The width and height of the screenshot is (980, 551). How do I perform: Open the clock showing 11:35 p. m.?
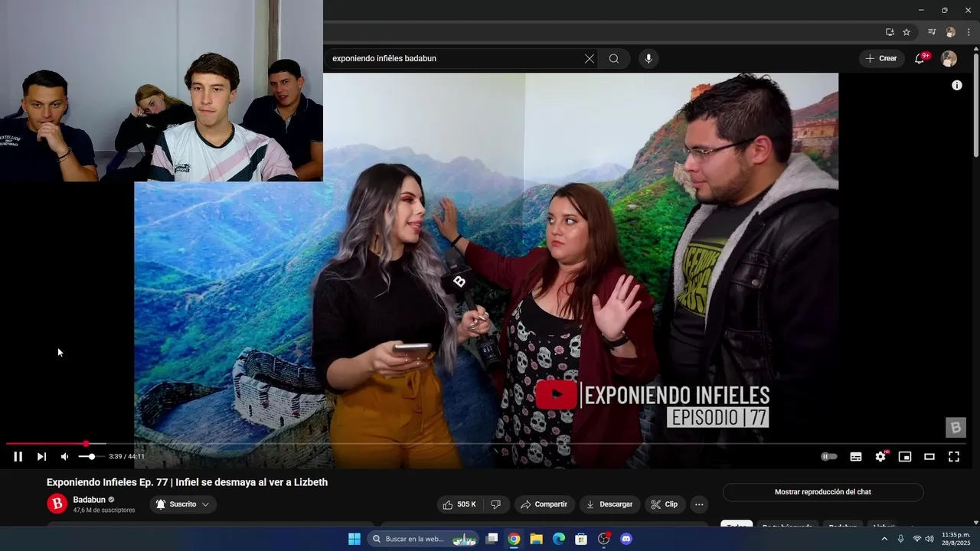click(x=955, y=539)
